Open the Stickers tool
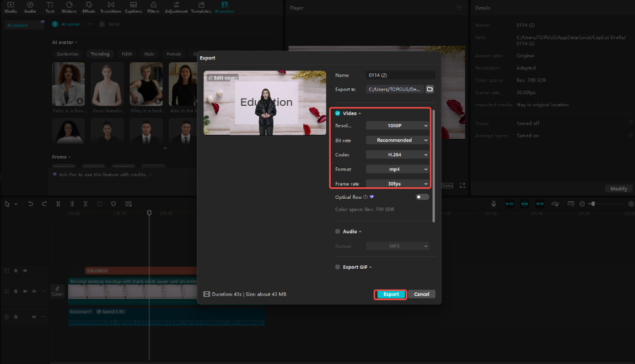The height and width of the screenshot is (364, 635). [x=69, y=7]
